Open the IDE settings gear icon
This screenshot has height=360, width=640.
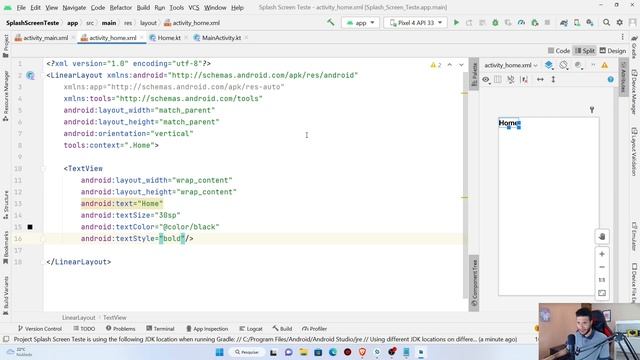(x=620, y=23)
